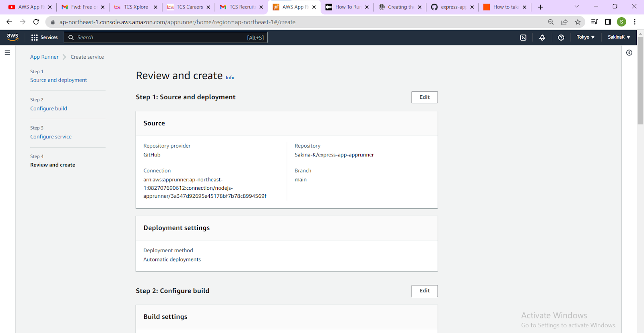Open the SakinaK account menu
Viewport: 644px width, 333px height.
coord(619,37)
